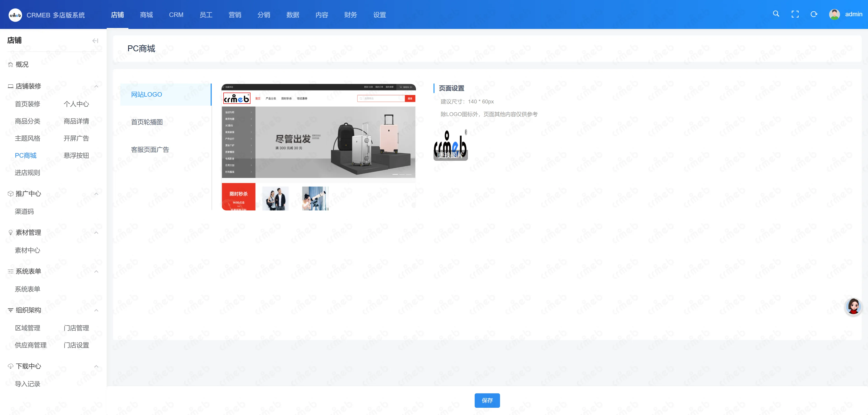This screenshot has width=868, height=415.
Task: Collapse the sidebar with arrow icon
Action: click(x=95, y=41)
